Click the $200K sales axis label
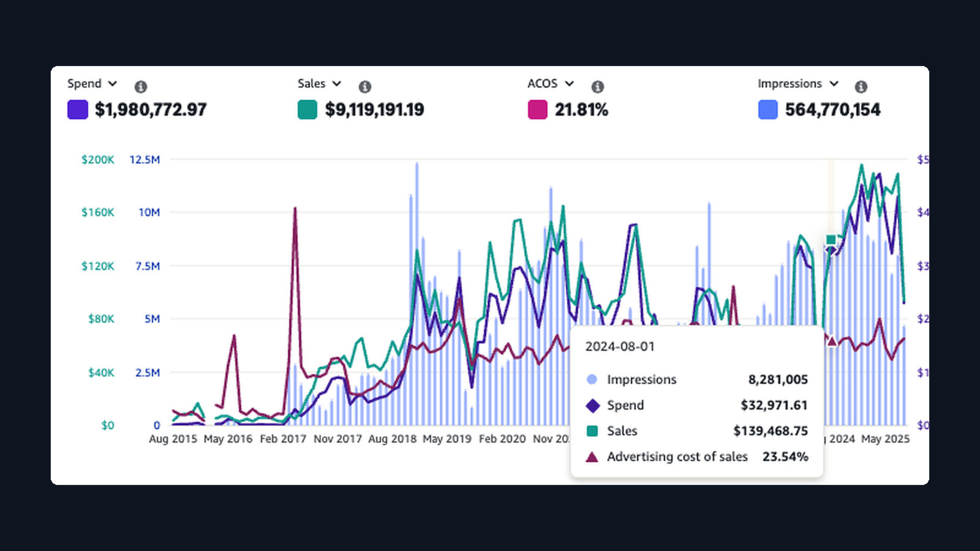The image size is (980, 551). tap(98, 160)
